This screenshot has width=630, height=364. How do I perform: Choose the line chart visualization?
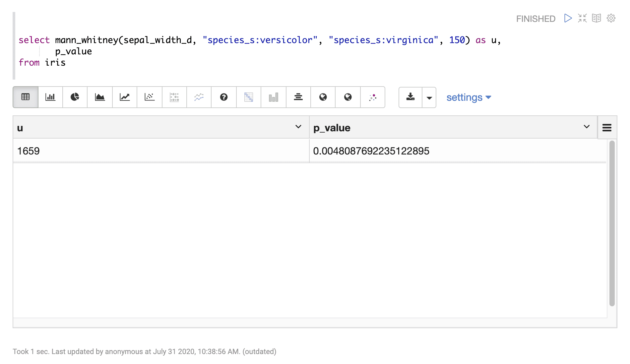(x=125, y=97)
